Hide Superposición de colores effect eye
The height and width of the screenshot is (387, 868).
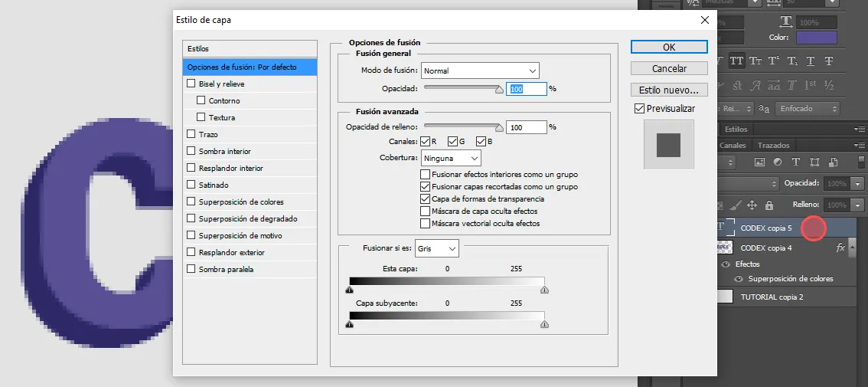[x=738, y=279]
